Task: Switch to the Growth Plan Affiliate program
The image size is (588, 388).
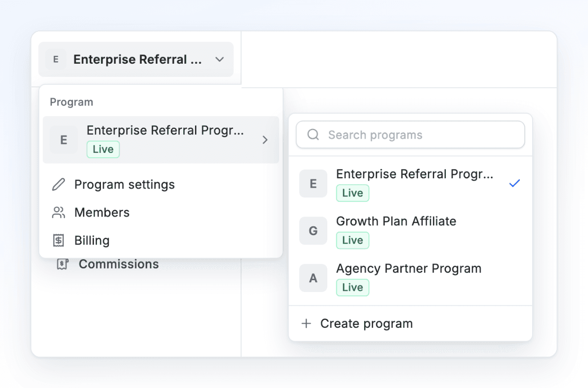Action: [x=410, y=231]
